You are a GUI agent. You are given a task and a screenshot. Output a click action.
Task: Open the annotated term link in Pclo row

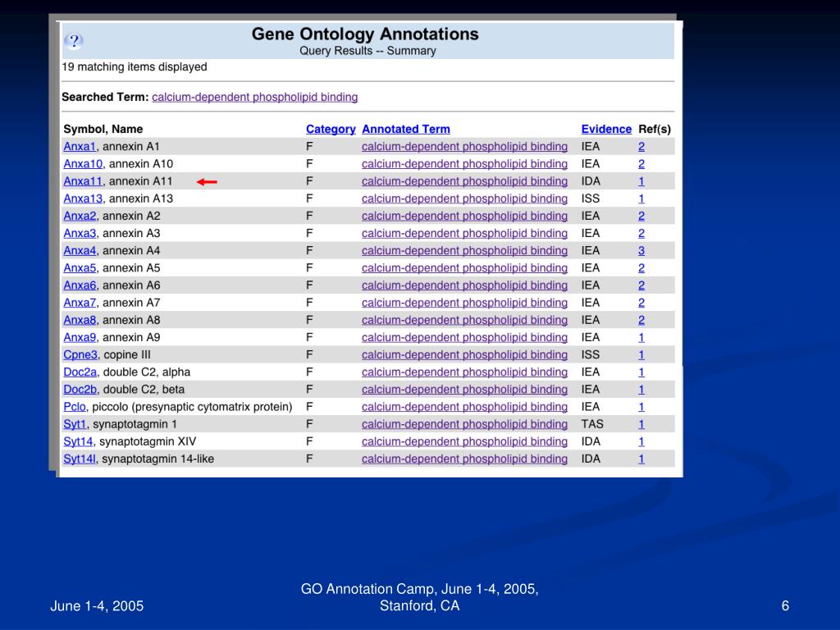(464, 407)
